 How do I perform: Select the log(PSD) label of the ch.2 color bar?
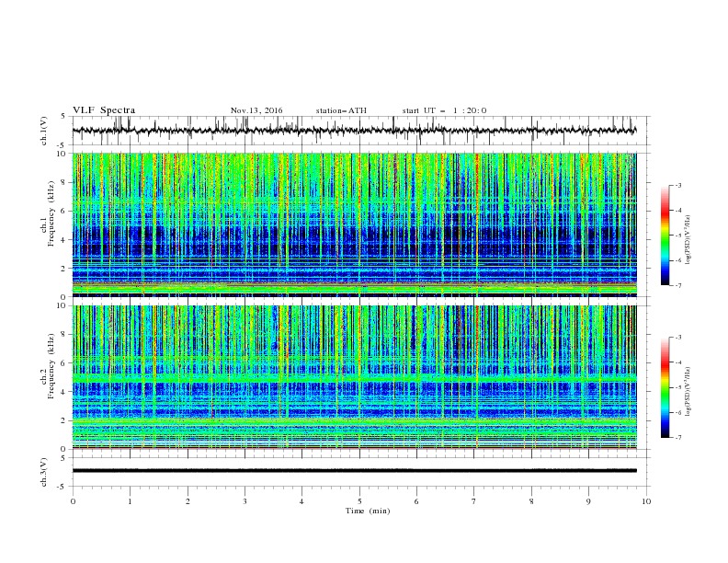(x=688, y=392)
